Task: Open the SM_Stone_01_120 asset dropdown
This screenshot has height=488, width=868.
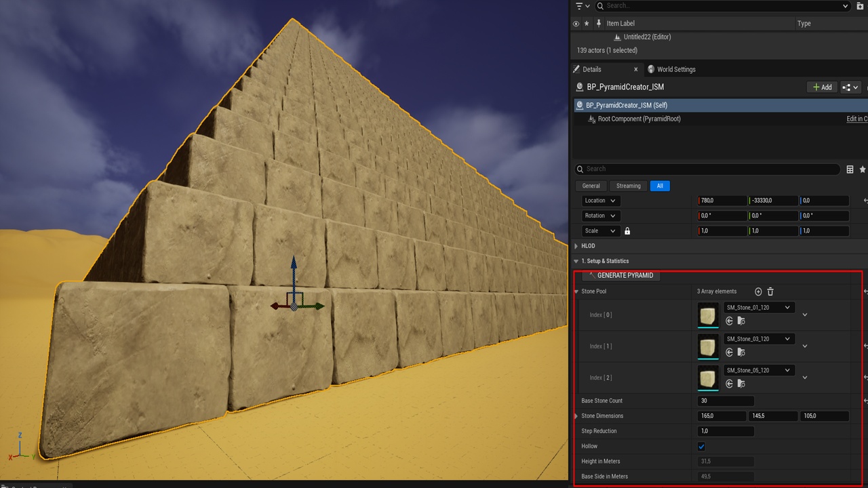Action: coord(759,308)
